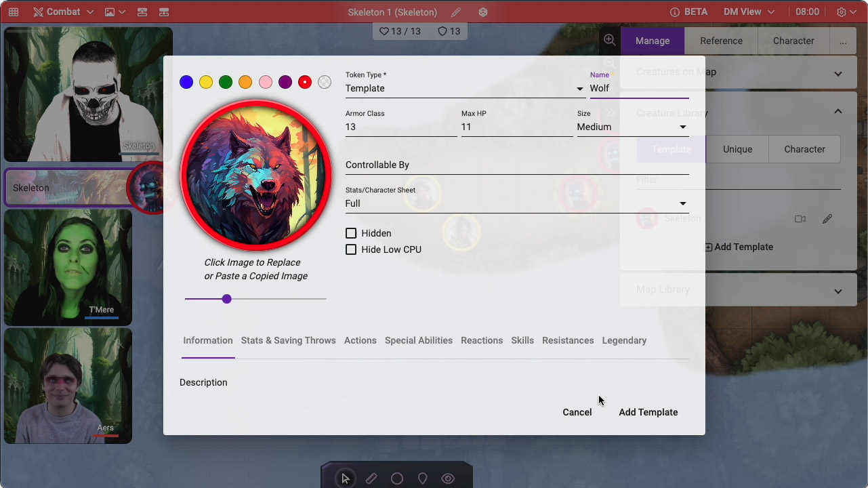
Task: Pick the blue token border color
Action: pos(186,82)
